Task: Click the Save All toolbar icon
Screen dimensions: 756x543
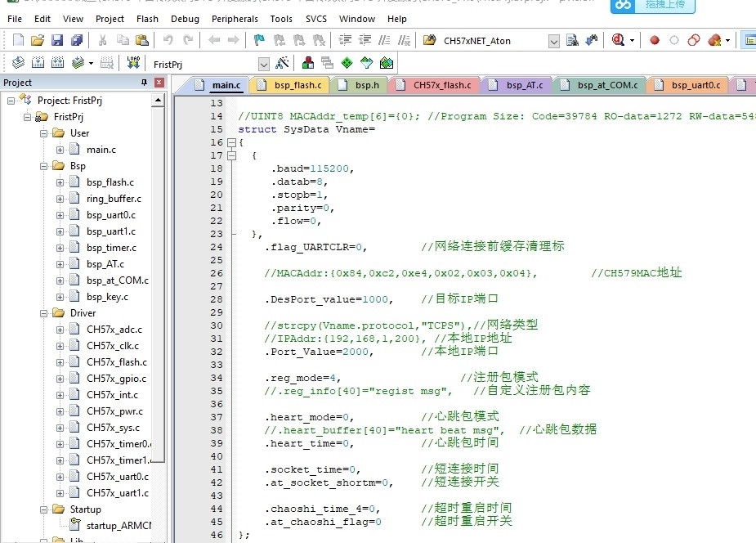Action: point(77,40)
